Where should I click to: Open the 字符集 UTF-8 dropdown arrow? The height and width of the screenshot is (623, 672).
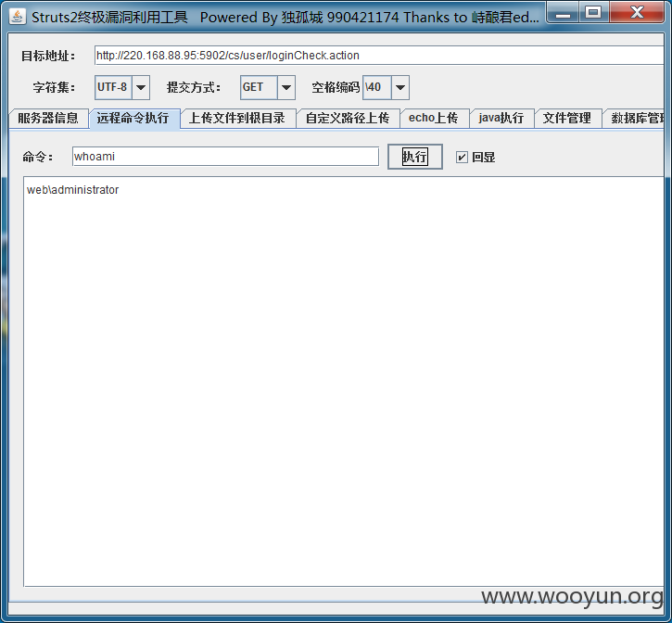click(141, 87)
